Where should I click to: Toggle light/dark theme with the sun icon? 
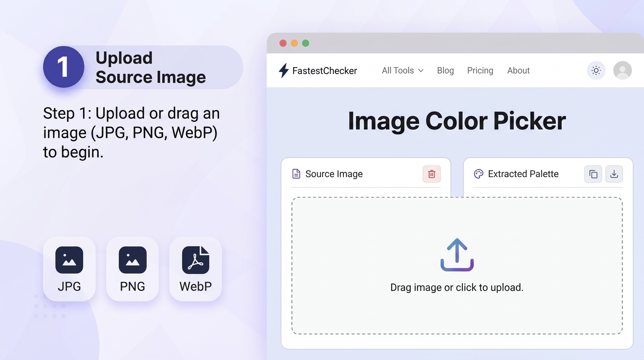pyautogui.click(x=596, y=71)
